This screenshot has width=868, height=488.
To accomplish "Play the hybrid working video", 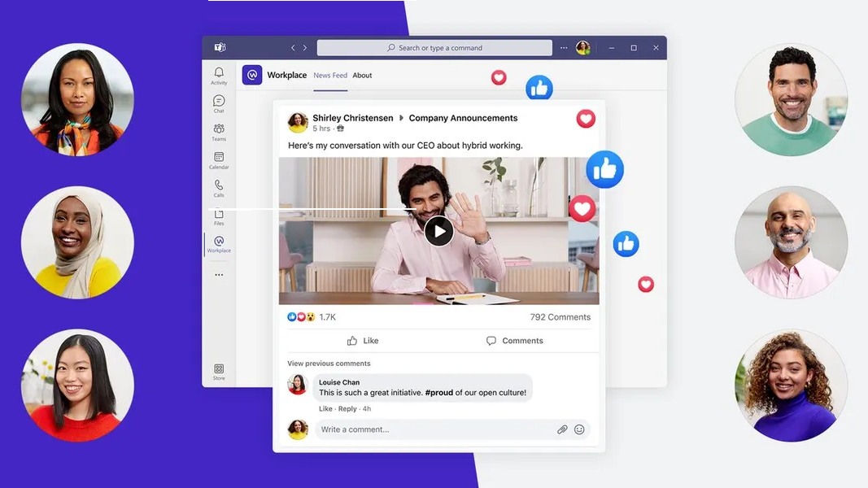I will point(438,231).
